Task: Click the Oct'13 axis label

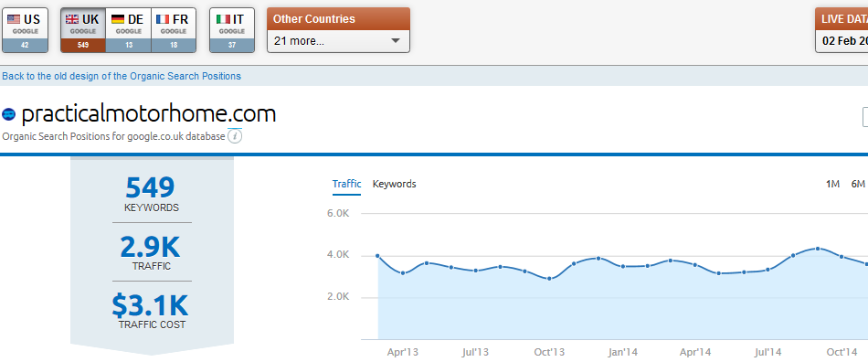Action: 549,352
